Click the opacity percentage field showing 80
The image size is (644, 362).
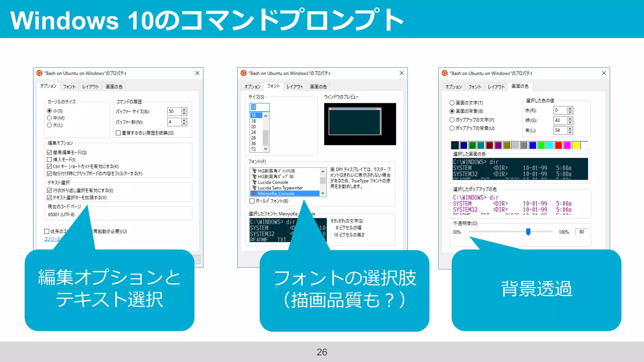[582, 232]
